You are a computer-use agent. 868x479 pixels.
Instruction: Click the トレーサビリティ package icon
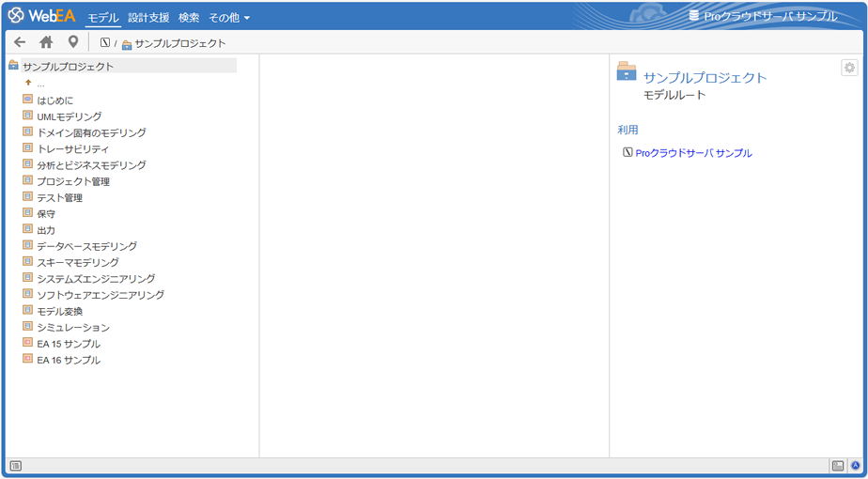27,147
